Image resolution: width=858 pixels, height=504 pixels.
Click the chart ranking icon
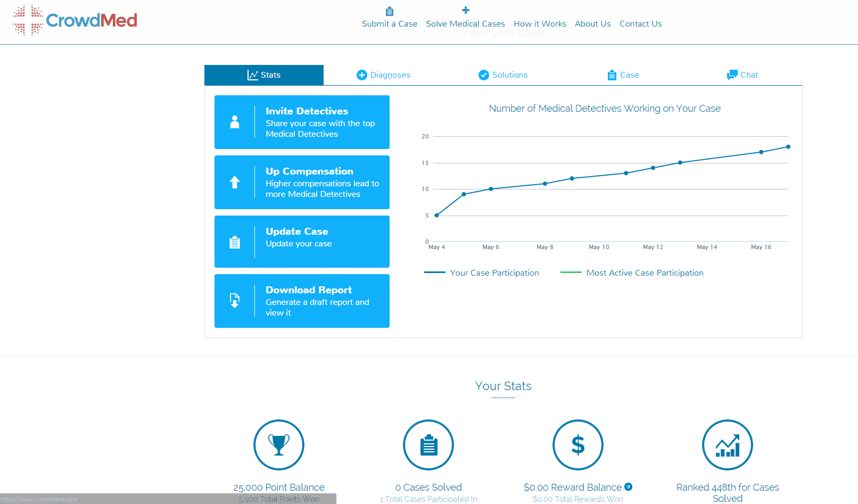[x=727, y=445]
